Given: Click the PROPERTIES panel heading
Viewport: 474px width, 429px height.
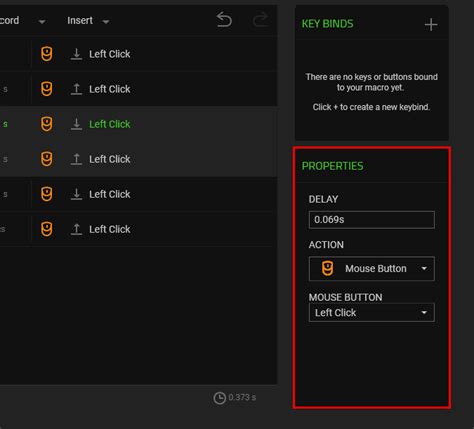Looking at the screenshot, I should tap(332, 166).
